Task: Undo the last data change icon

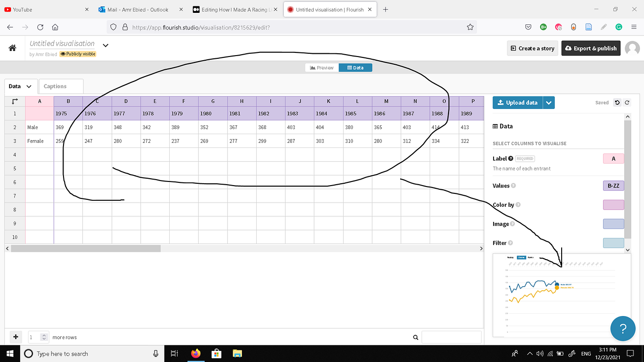Action: (x=617, y=102)
